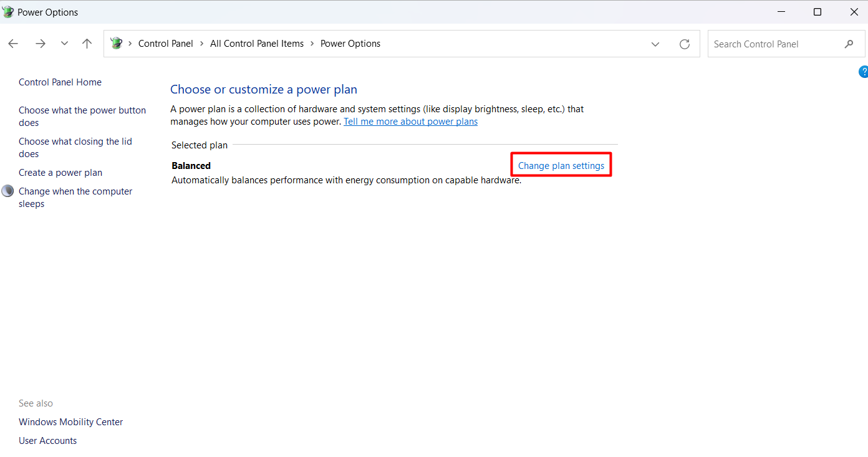The height and width of the screenshot is (457, 868).
Task: Click the Choose or customize a power plan heading
Action: coord(264,90)
